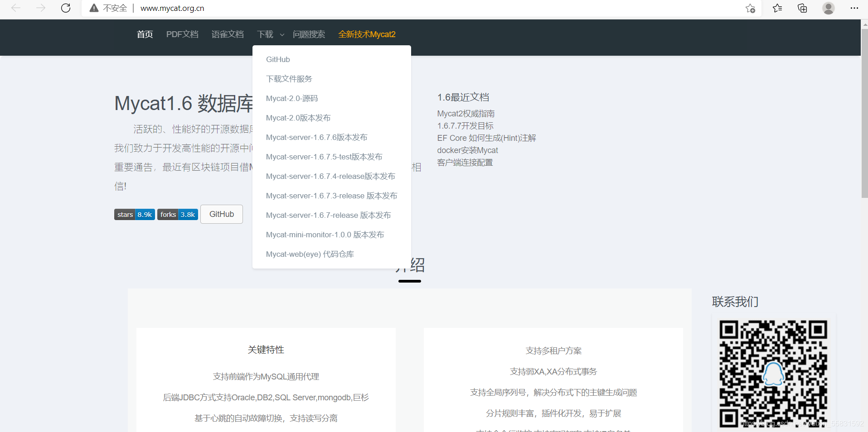
Task: Click the GitHub button beside badges
Action: click(x=222, y=214)
